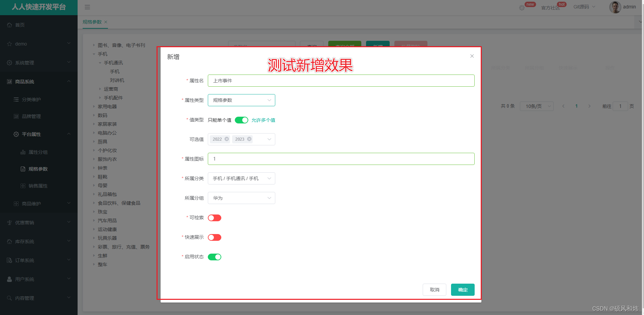Toggle the 启用状态 switch

pos(215,257)
